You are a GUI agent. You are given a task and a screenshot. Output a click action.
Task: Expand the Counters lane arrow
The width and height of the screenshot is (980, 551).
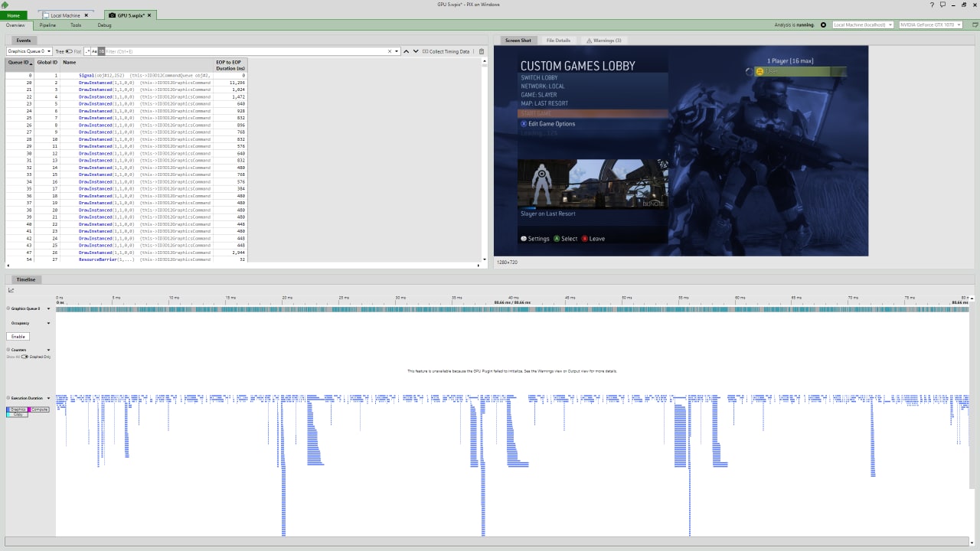pos(48,350)
